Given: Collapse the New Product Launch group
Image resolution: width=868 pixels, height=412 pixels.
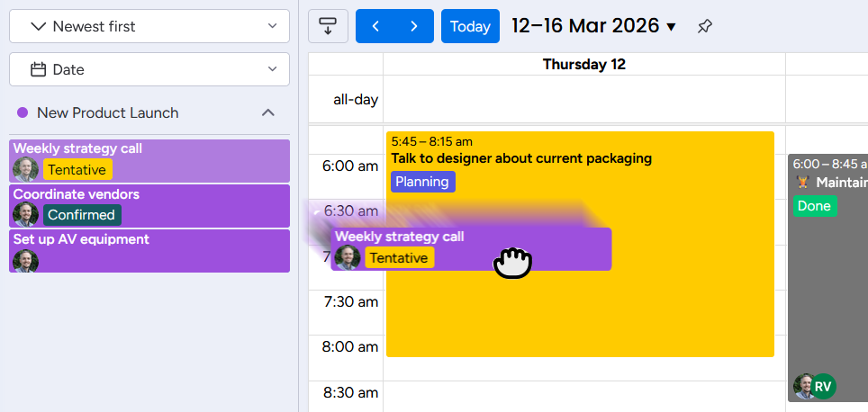Looking at the screenshot, I should click(267, 112).
